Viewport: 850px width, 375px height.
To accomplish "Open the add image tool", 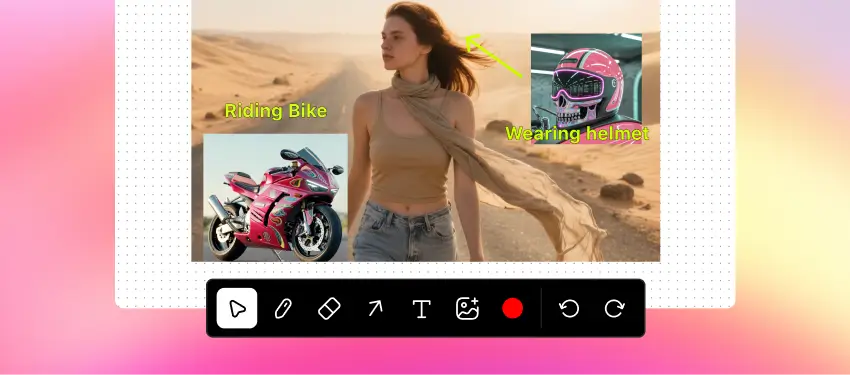I will coord(467,308).
